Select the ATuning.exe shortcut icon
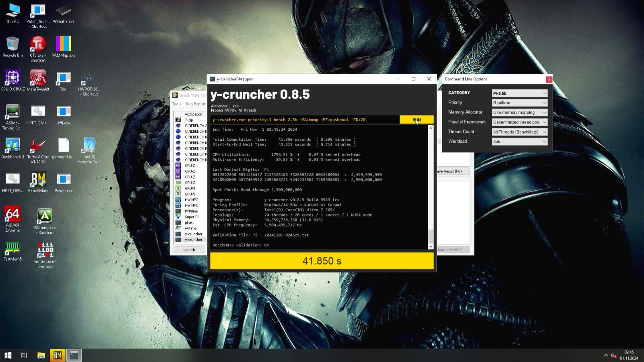 click(44, 221)
